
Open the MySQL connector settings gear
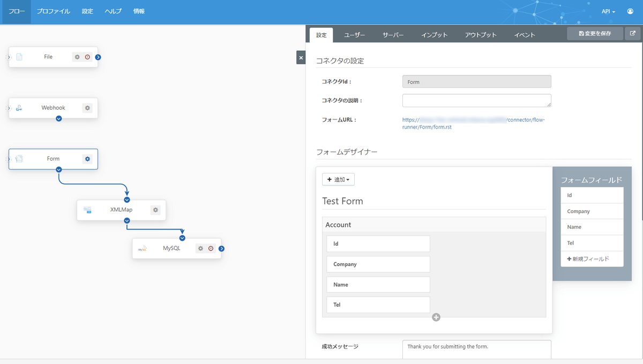(x=200, y=248)
